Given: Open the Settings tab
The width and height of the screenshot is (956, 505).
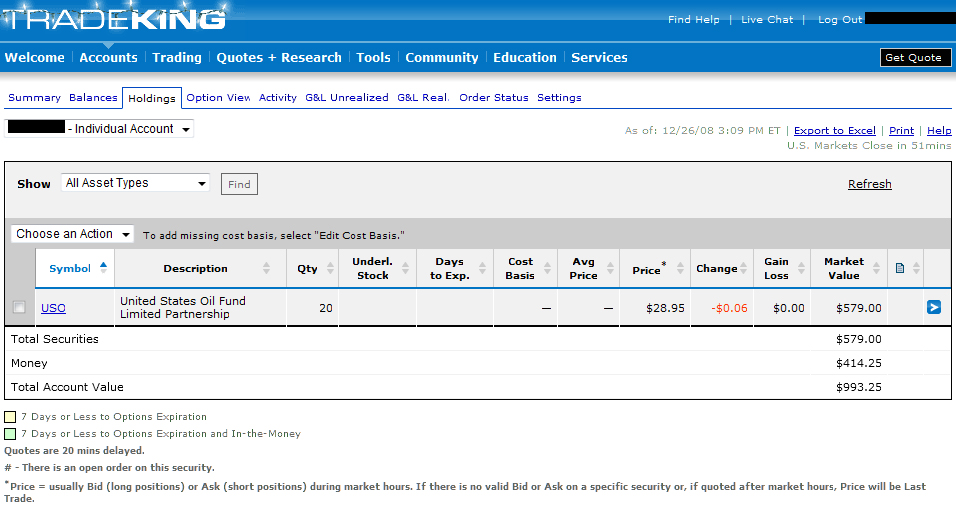Looking at the screenshot, I should pyautogui.click(x=559, y=98).
